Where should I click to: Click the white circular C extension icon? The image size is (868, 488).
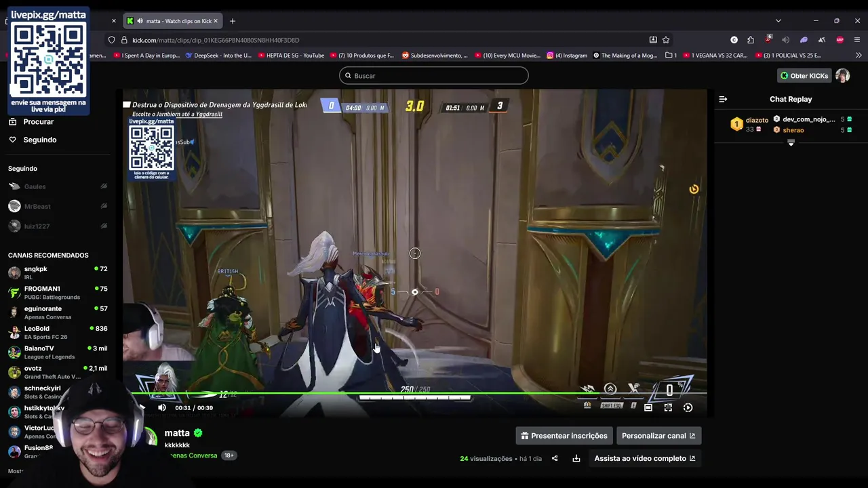tap(734, 40)
